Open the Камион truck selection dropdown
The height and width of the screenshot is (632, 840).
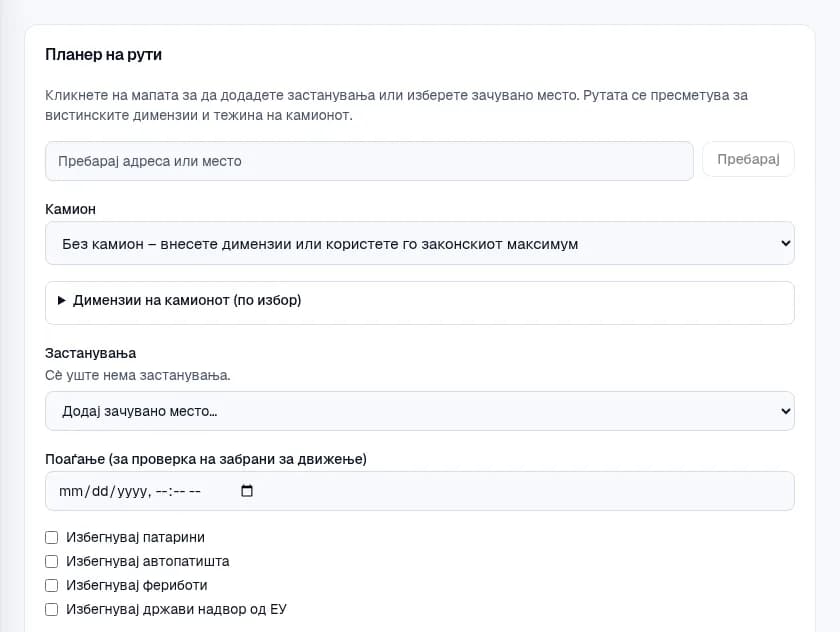click(x=419, y=244)
